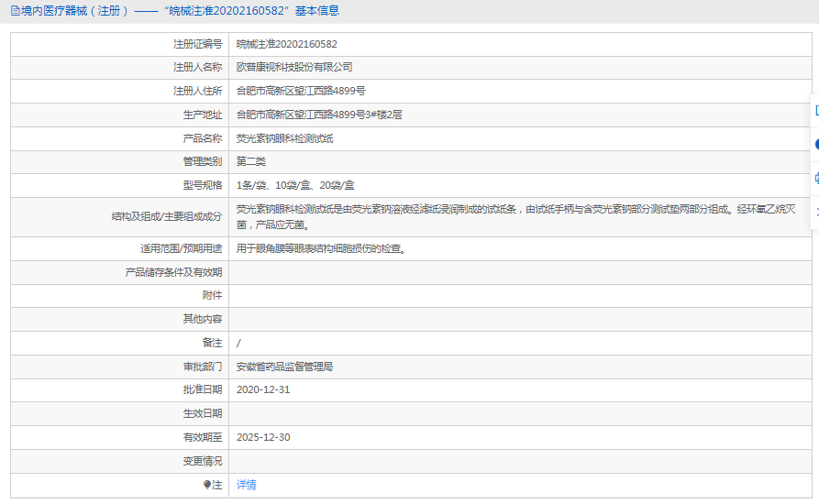
Task: Click production address ending with 3#楼2层
Action: tap(319, 115)
